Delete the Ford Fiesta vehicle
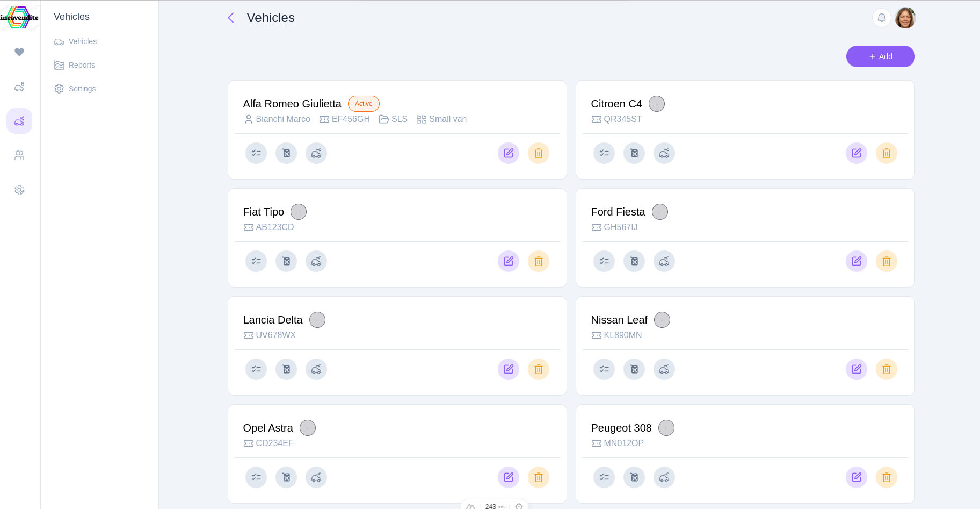The width and height of the screenshot is (980, 509). pos(887,261)
